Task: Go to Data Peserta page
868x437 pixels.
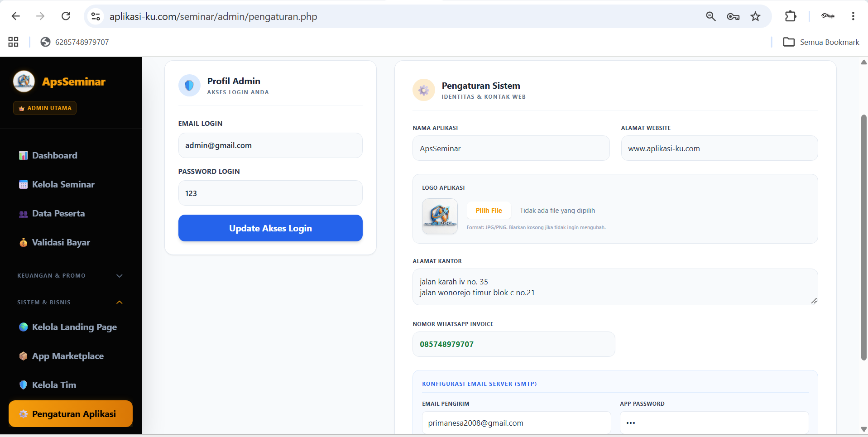Action: 52,213
